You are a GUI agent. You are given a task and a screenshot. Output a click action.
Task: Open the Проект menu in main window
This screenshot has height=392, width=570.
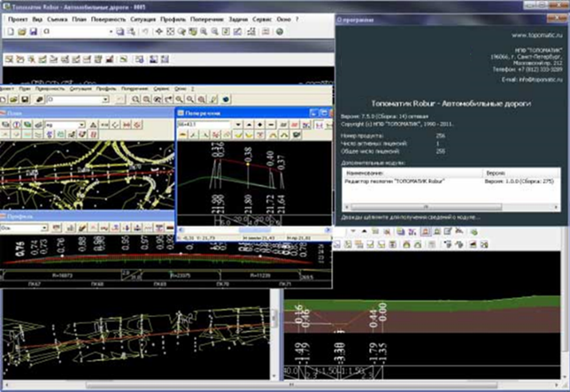coord(18,19)
